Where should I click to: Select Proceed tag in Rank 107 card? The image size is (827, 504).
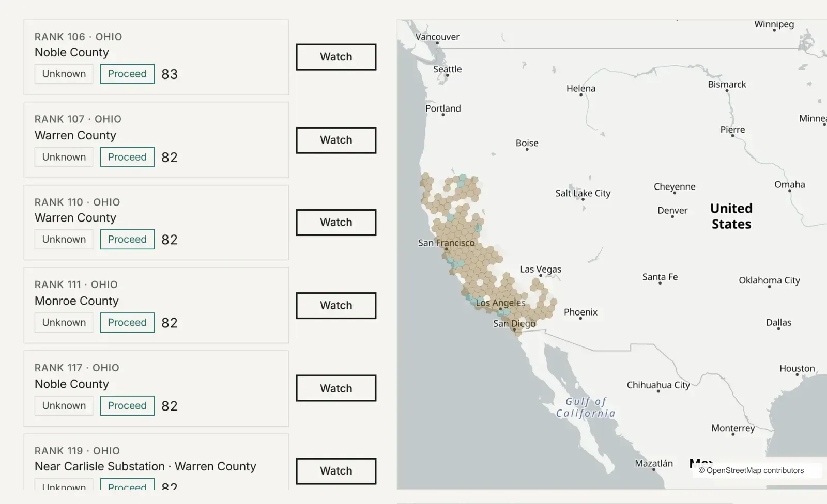click(127, 157)
